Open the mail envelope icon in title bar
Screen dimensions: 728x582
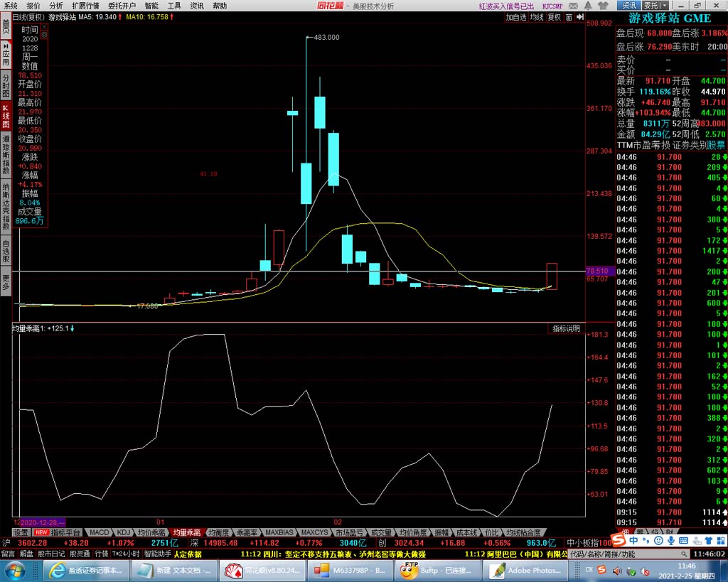(x=574, y=6)
